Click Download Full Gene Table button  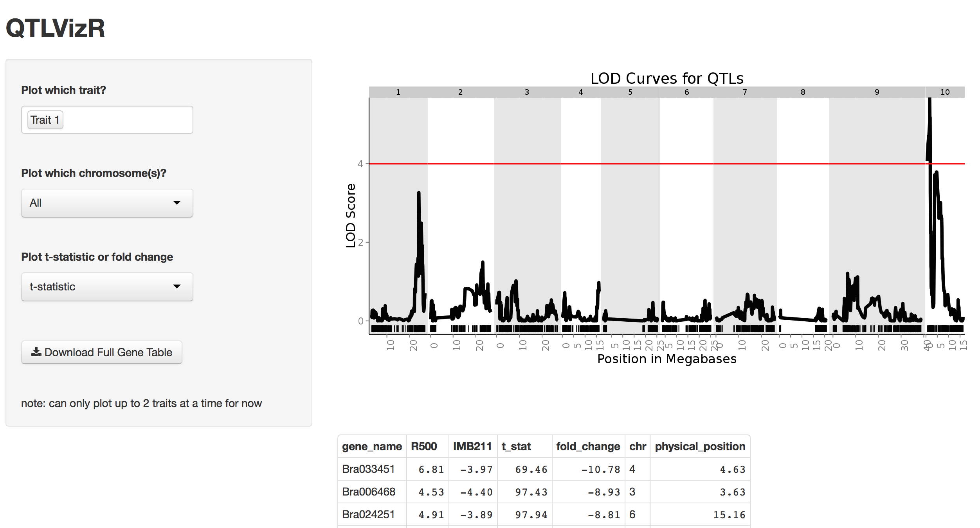[x=102, y=352]
